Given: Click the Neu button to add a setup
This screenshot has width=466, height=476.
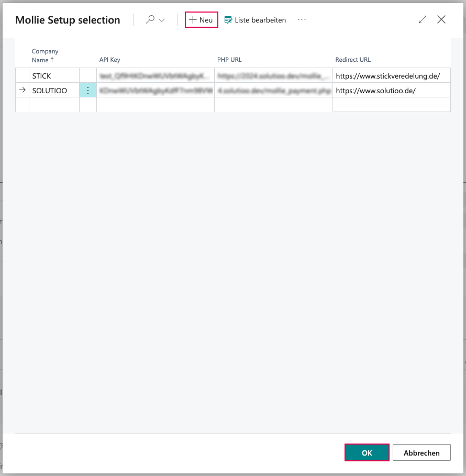Looking at the screenshot, I should point(201,20).
